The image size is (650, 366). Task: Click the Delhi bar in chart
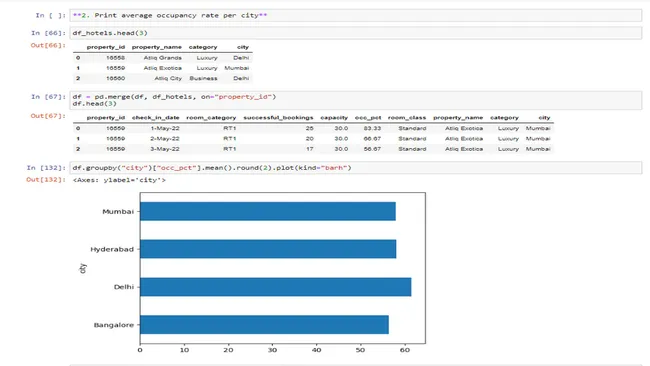276,287
